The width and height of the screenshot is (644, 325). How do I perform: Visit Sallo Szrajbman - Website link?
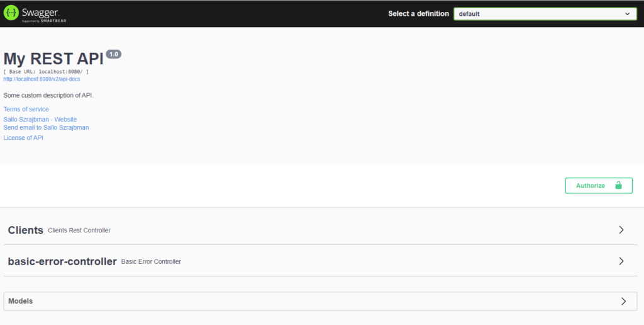(x=40, y=119)
